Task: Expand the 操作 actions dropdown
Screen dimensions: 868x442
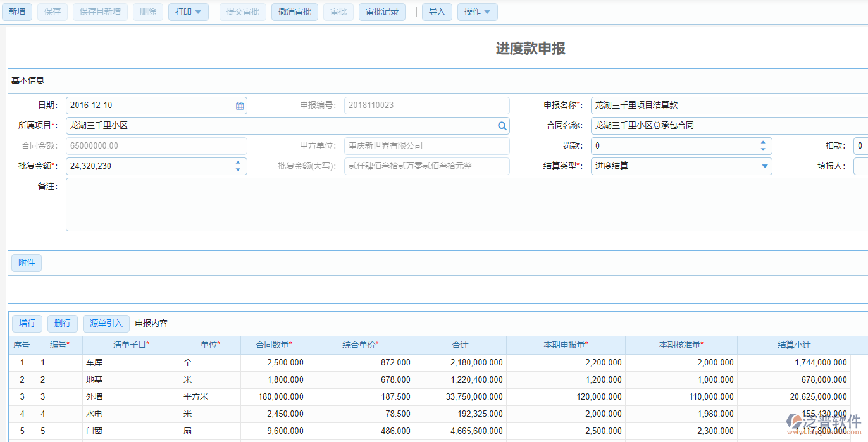Action: [477, 11]
